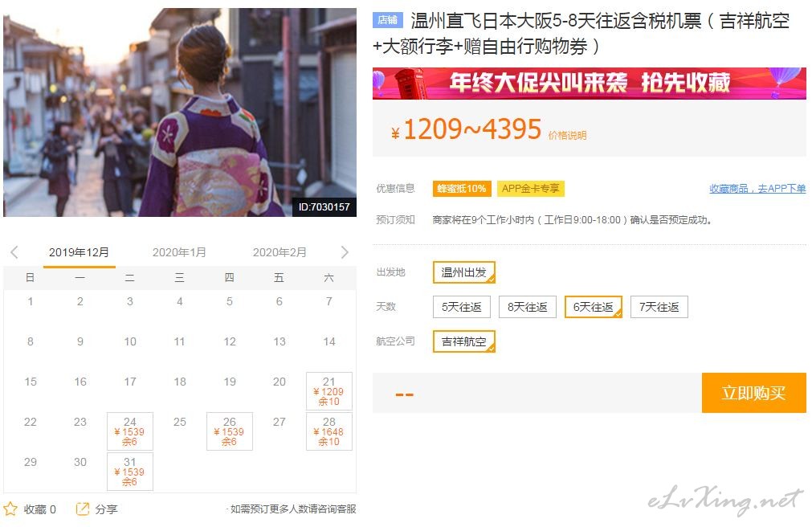Viewport: 812px width, 527px height.
Task: Click the 分享 share label
Action: [x=106, y=509]
